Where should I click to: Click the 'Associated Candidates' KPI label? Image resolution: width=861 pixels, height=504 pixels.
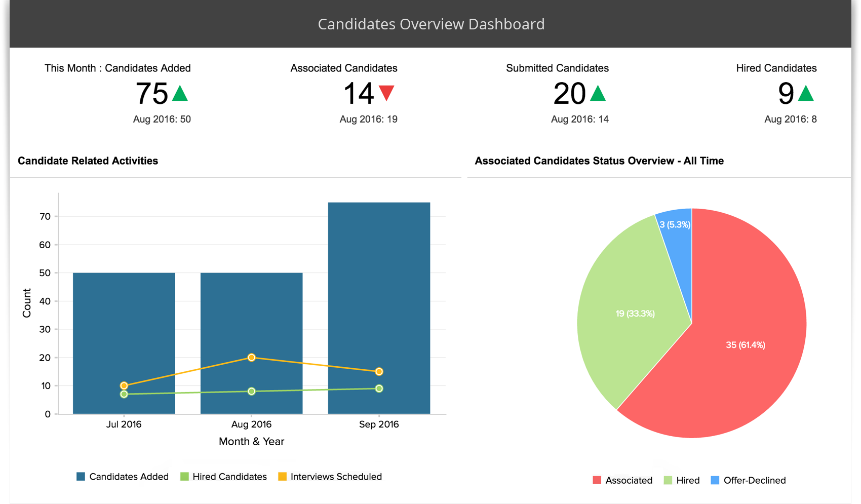(344, 68)
